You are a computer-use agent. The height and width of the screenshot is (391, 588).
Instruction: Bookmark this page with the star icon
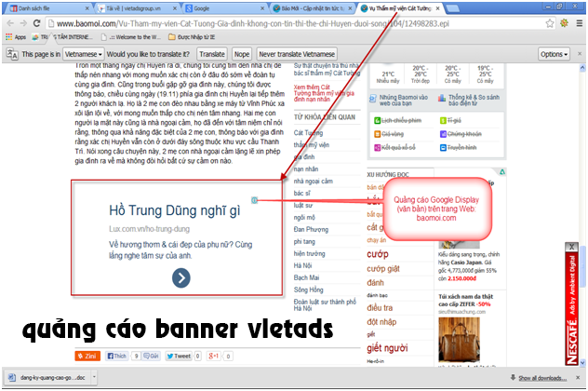tap(549, 23)
